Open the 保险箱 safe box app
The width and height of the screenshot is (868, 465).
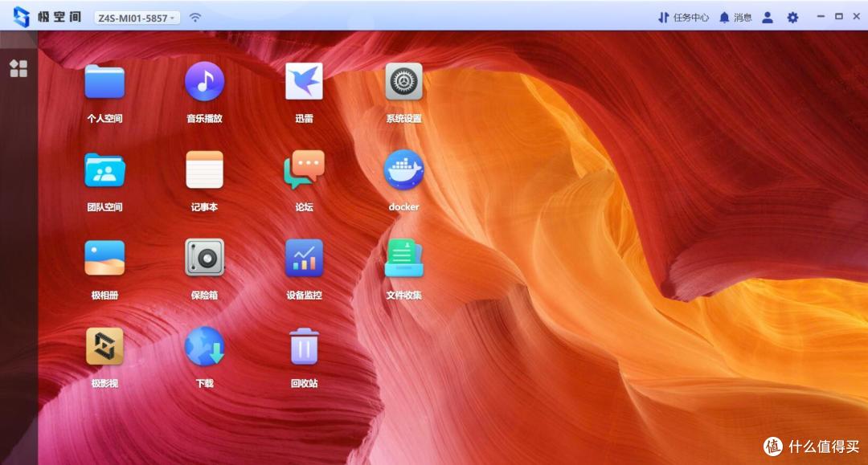[204, 258]
